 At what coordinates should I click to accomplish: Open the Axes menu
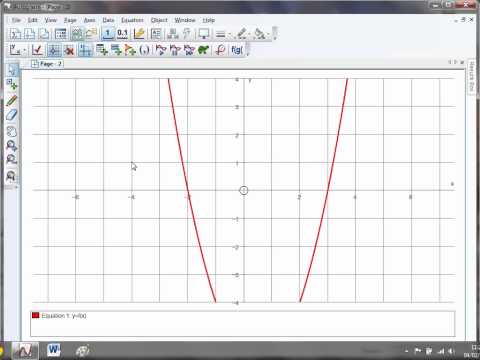click(89, 20)
